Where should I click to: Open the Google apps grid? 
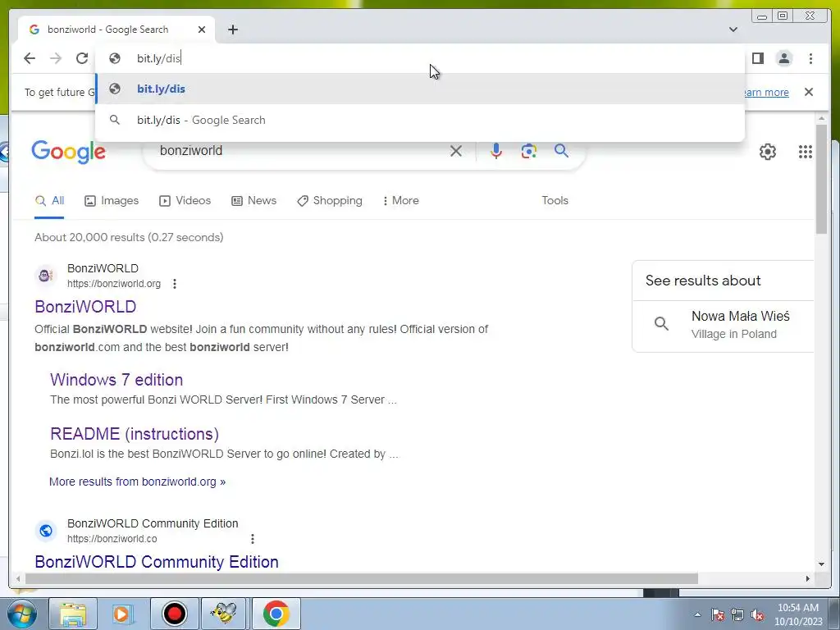point(806,152)
